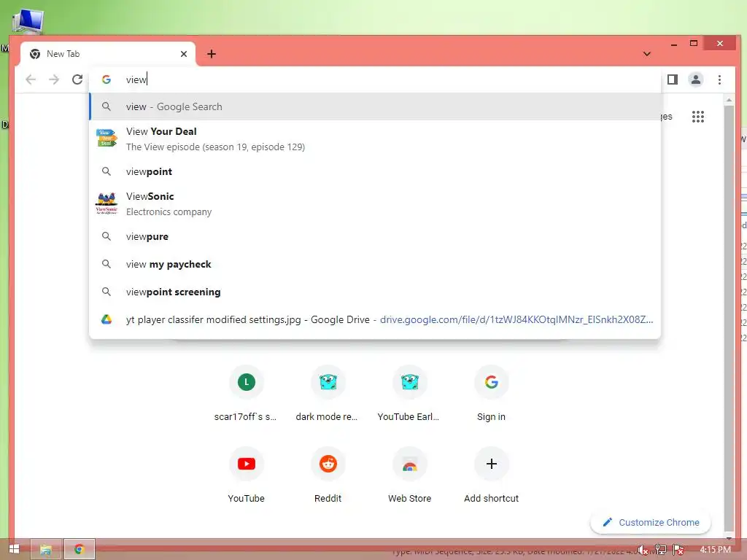
Task: Open the Google apps grid
Action: (698, 117)
